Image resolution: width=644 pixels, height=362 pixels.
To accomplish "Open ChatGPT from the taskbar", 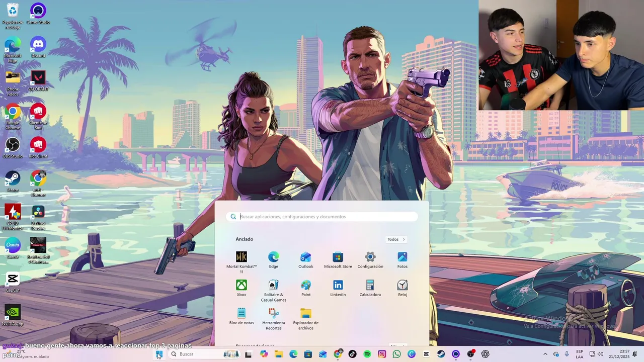I will tap(485, 354).
